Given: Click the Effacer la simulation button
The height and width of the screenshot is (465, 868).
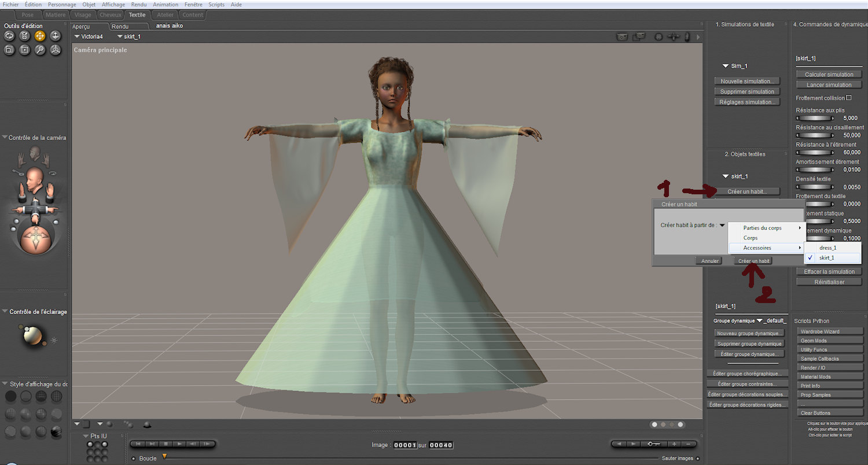Looking at the screenshot, I should (x=829, y=271).
